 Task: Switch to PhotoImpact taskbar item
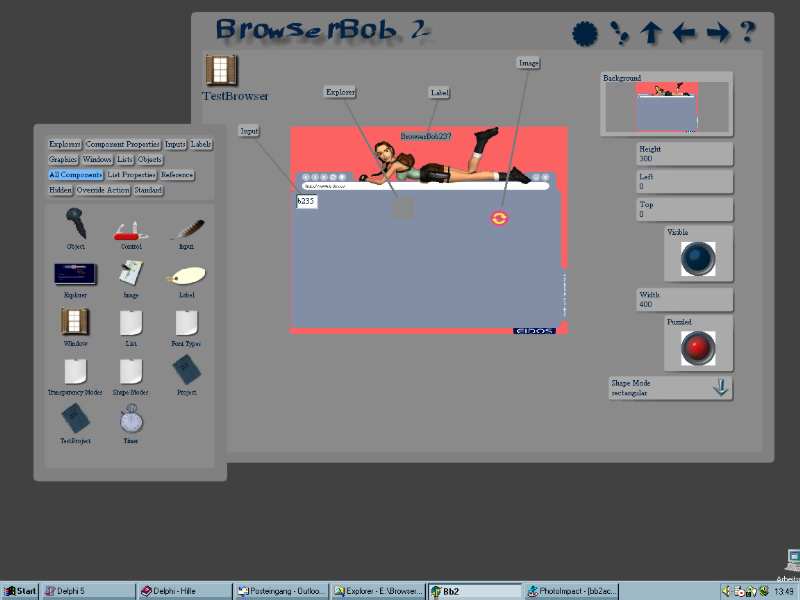(x=571, y=591)
